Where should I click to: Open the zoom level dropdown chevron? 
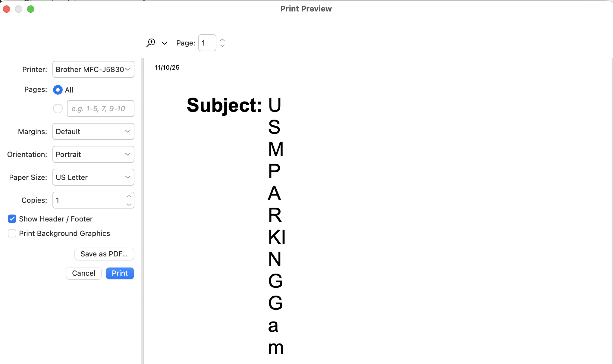coord(164,43)
